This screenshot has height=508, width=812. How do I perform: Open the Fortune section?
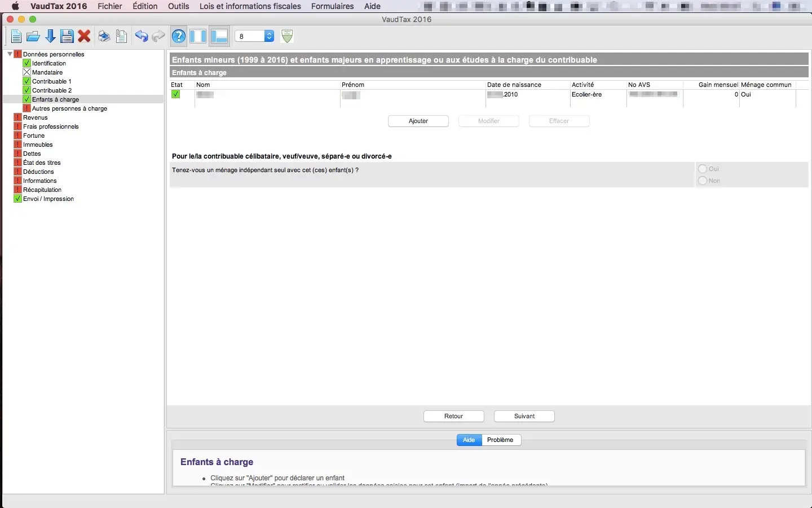34,135
